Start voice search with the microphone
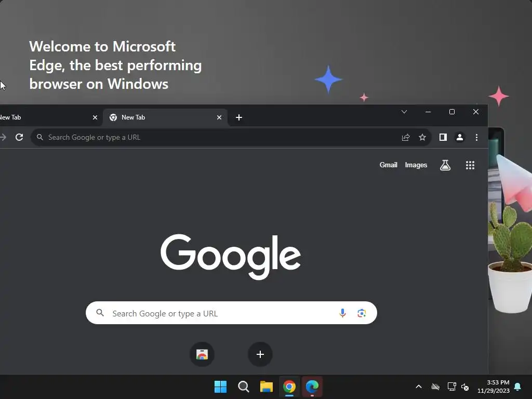This screenshot has width=532, height=399. point(343,313)
